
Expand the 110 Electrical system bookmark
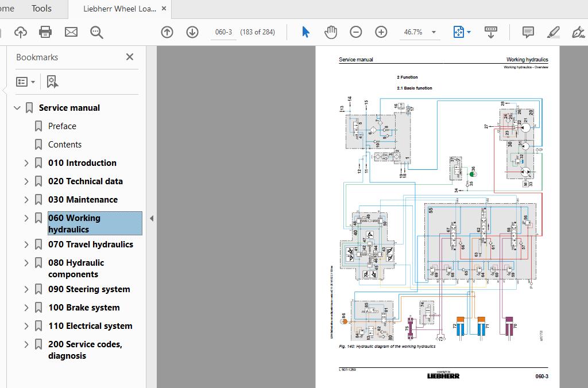26,326
